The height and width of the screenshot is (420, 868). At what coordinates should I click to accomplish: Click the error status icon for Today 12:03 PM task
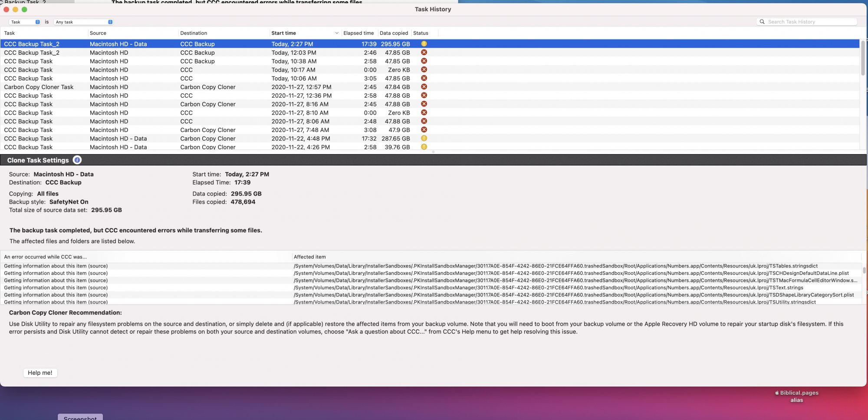pyautogui.click(x=424, y=53)
